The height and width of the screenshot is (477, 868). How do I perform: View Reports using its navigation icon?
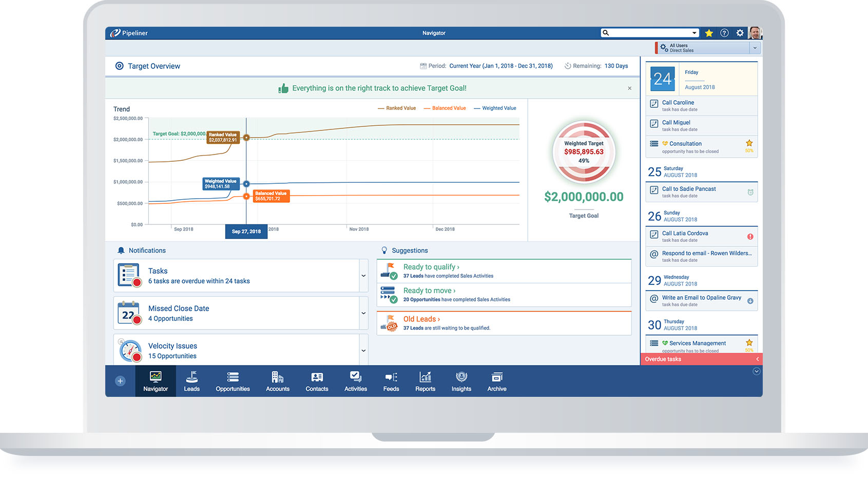tap(425, 381)
